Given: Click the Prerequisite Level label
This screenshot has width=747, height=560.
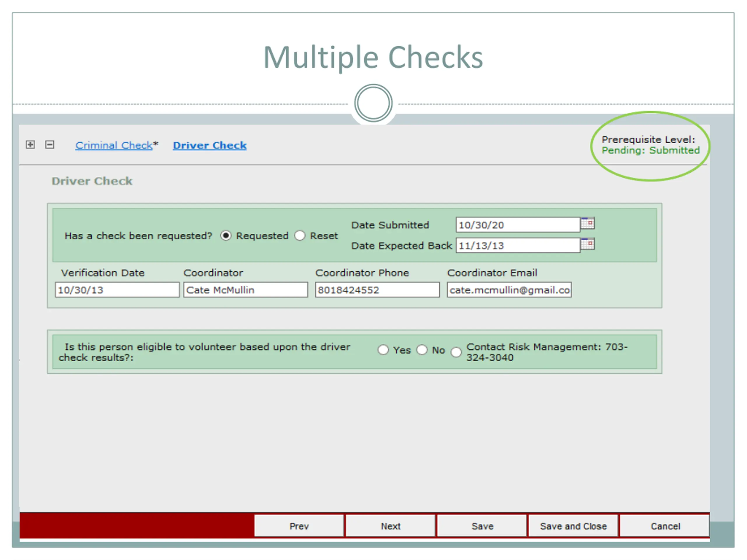Looking at the screenshot, I should point(648,139).
